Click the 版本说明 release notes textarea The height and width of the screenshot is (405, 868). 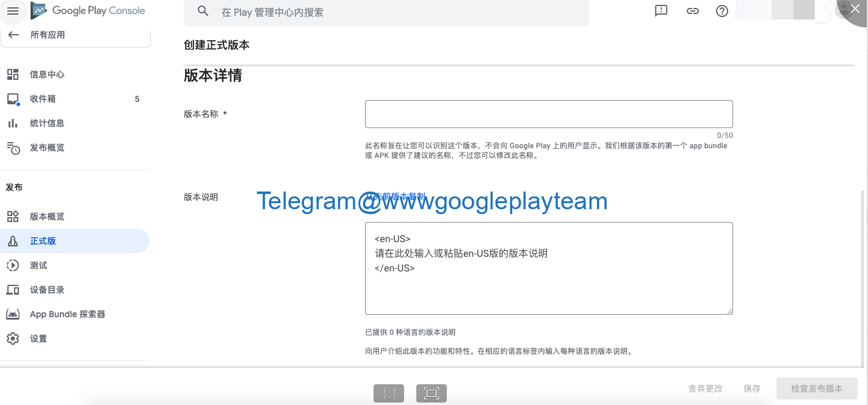click(549, 268)
